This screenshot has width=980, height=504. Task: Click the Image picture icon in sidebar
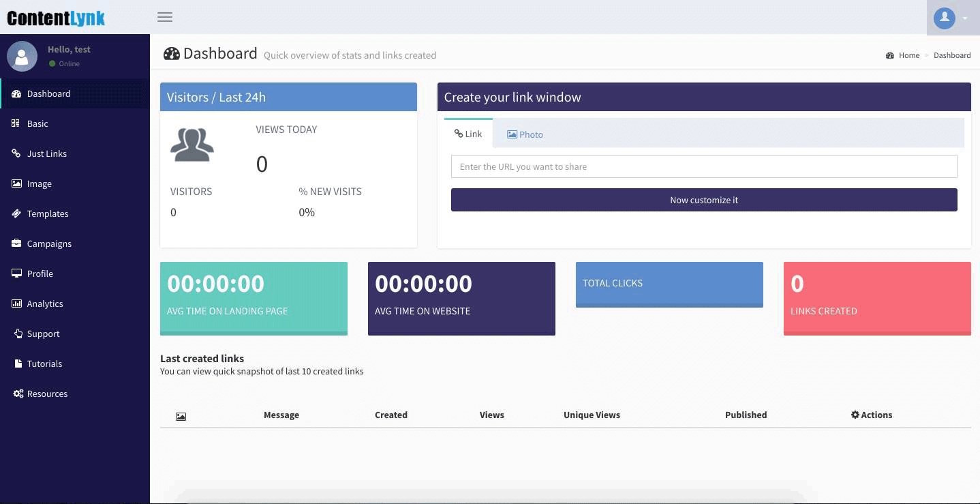(16, 183)
